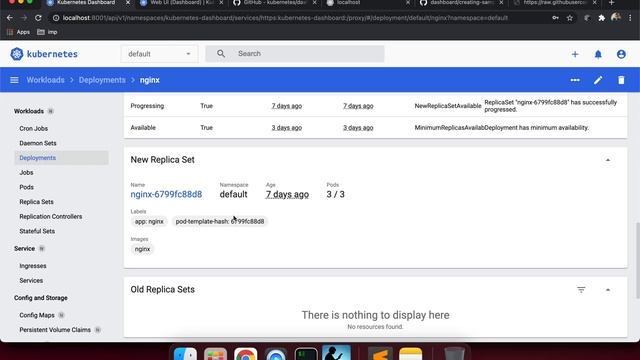Click the password key icon in address bar
Screen dimensions: 640x360
coord(556,18)
